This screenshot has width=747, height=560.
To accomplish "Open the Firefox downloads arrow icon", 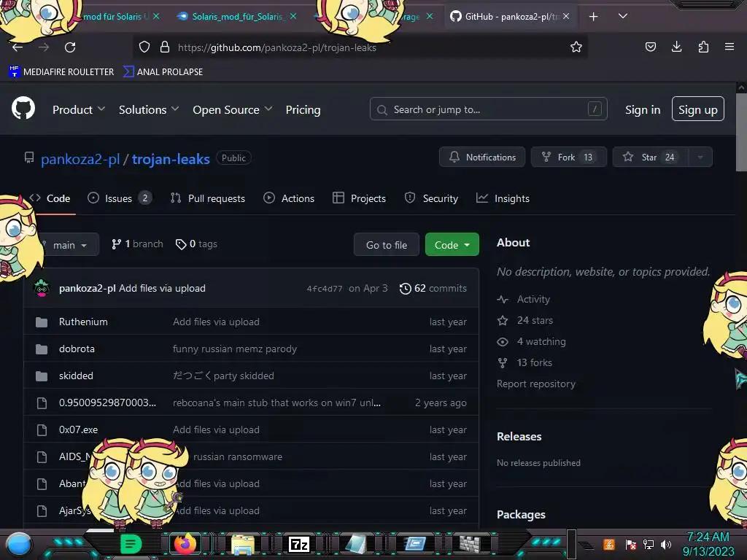I will point(676,47).
